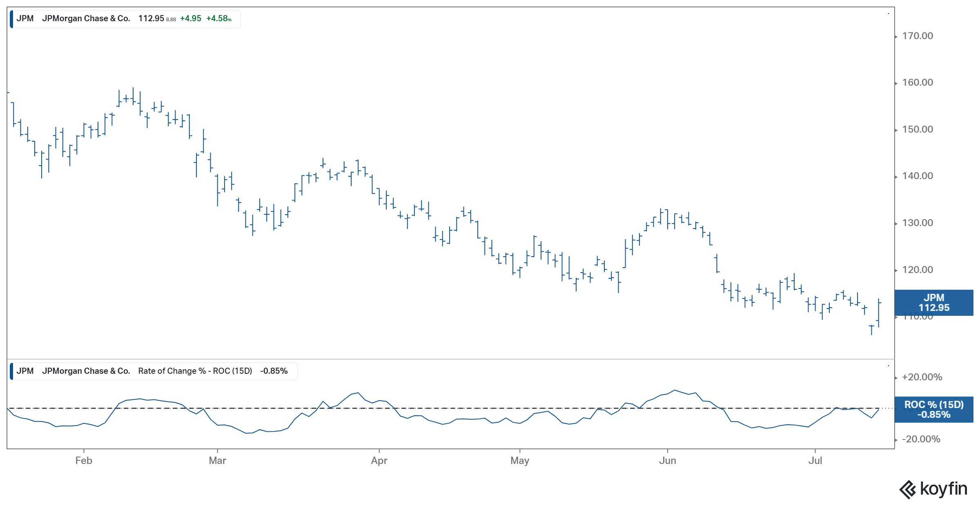This screenshot has width=980, height=506.
Task: Click the 160.00 price axis label
Action: 918,82
